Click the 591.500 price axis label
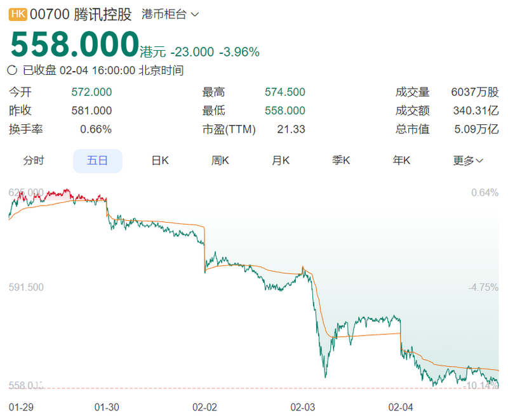 coord(26,287)
